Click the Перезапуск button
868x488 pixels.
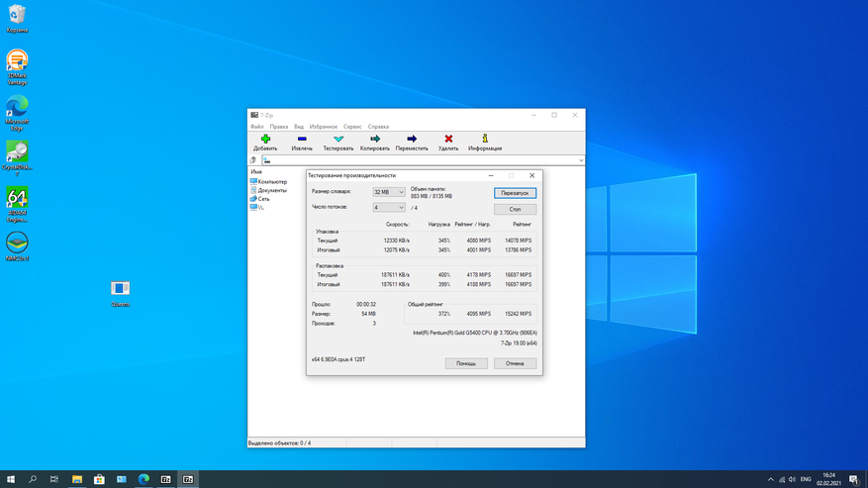[515, 193]
